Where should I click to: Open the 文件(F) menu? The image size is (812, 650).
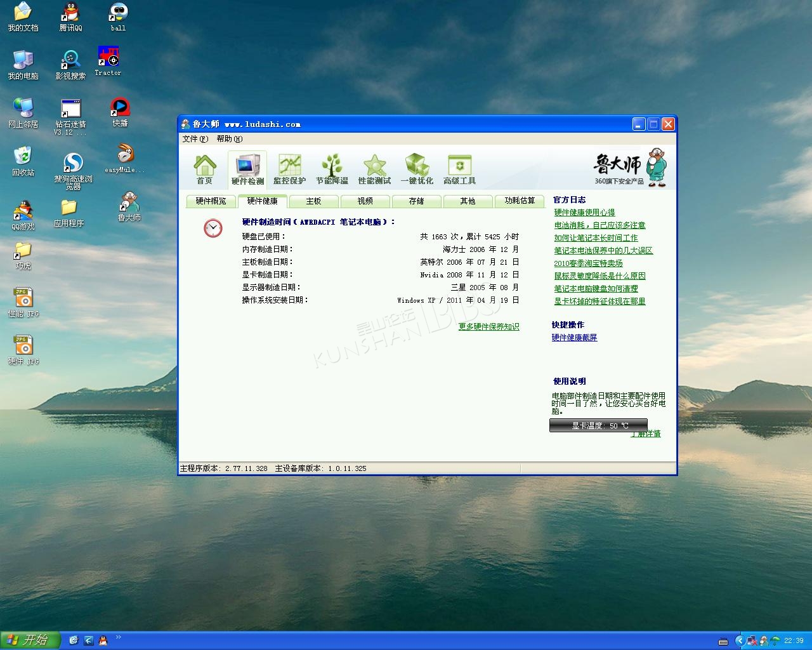[195, 139]
